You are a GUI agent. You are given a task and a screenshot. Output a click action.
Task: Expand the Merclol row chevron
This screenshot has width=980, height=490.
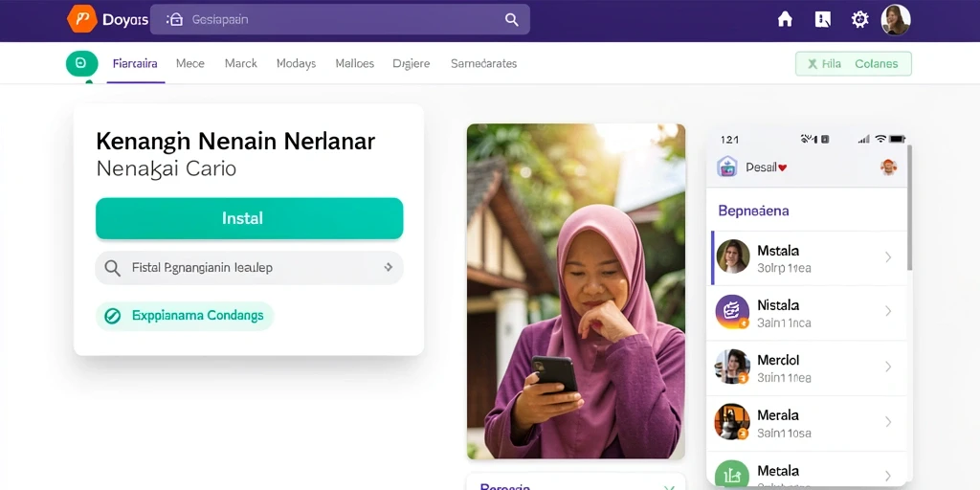(888, 367)
